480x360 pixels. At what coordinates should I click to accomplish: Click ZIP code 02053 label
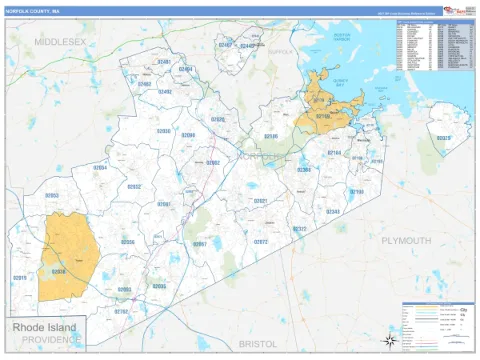pos(52,195)
